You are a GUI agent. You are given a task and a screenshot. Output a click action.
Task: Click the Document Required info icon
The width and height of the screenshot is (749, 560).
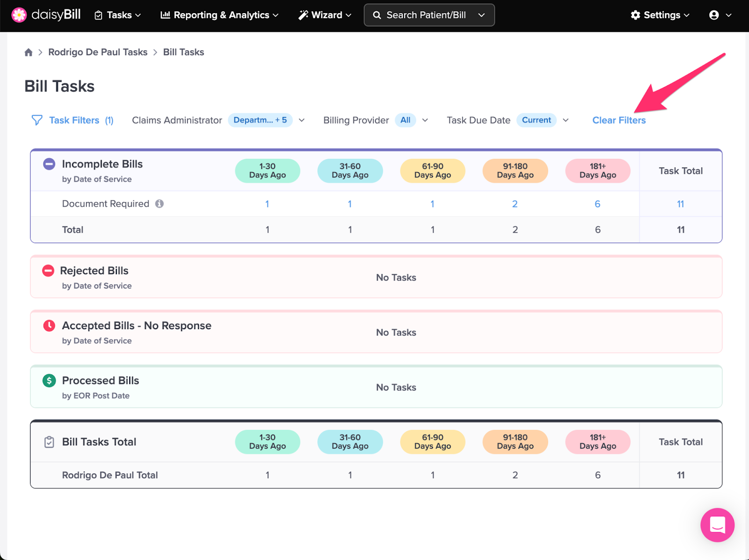tap(160, 203)
